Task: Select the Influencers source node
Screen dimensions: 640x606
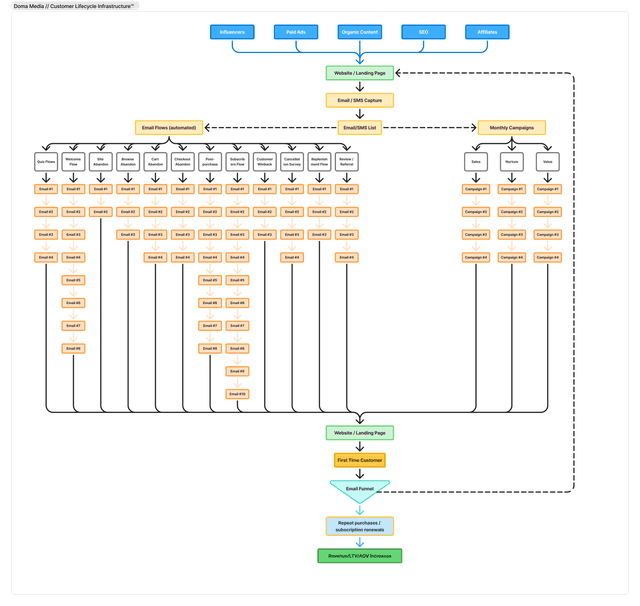Action: click(x=232, y=32)
